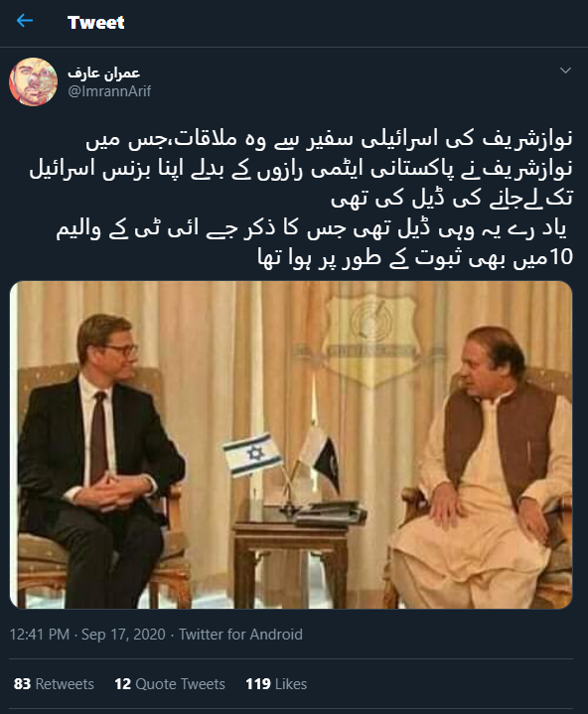
Task: Go back using the blue arrow
Action: click(25, 21)
